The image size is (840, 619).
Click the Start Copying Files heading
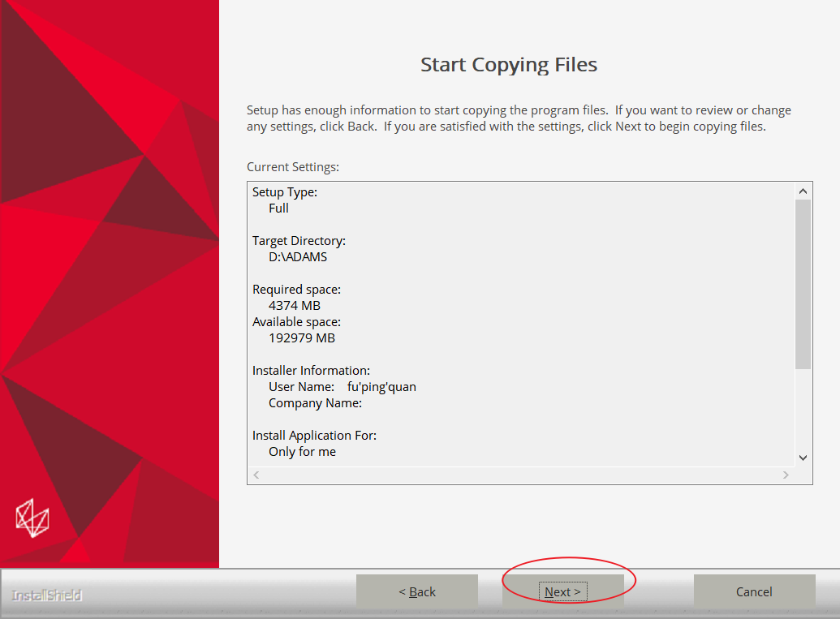pos(509,65)
